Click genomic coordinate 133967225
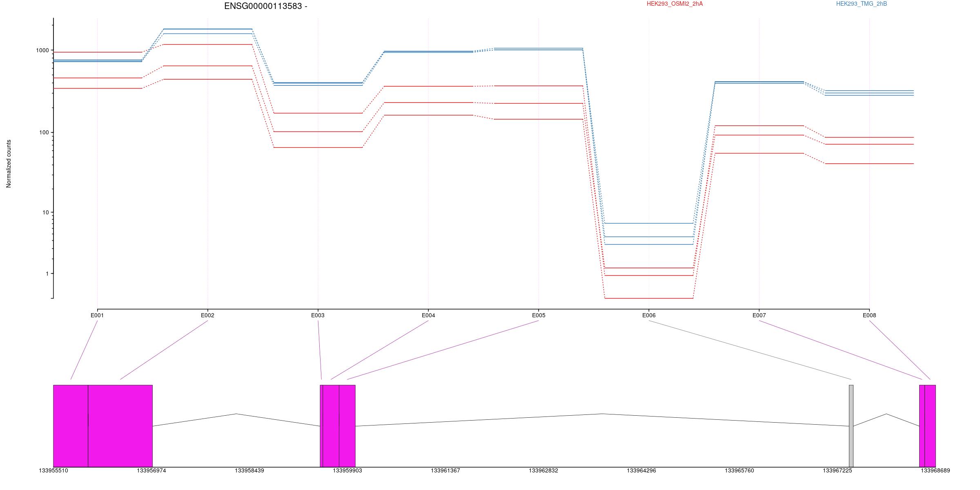 pyautogui.click(x=837, y=471)
